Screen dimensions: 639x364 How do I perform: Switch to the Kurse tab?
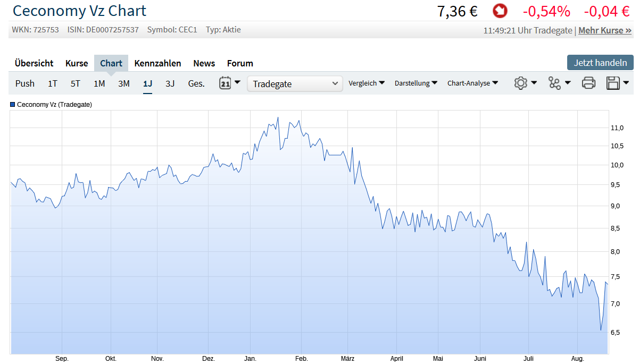point(77,63)
